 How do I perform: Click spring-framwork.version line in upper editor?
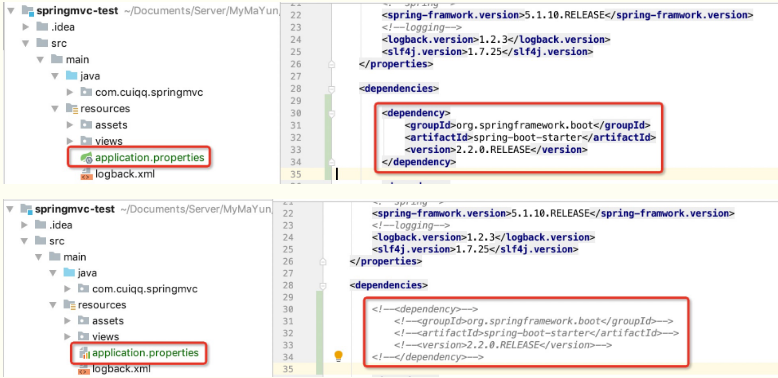[568, 15]
